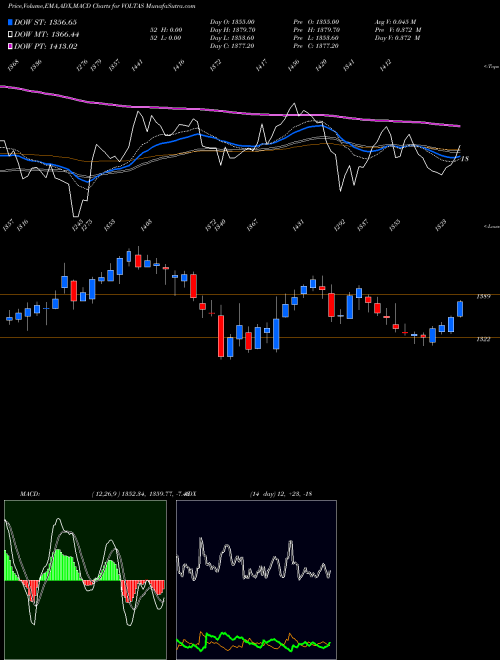Viewport: 500px width, 660px height.
Task: Click the 1322 support level label
Action: (483, 339)
